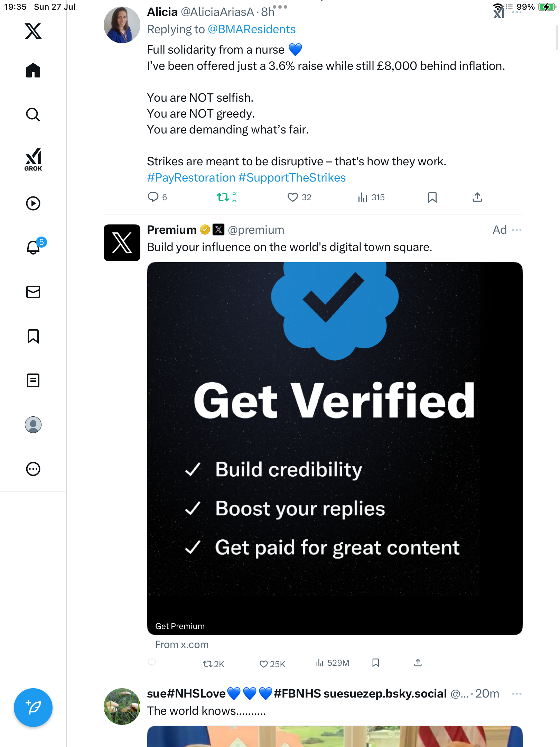This screenshot has width=560, height=747.
Task: Open the video play tab icon
Action: click(33, 203)
